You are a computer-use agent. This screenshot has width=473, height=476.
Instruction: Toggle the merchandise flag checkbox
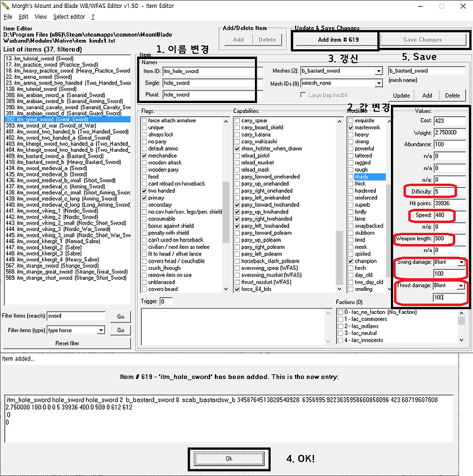145,156
